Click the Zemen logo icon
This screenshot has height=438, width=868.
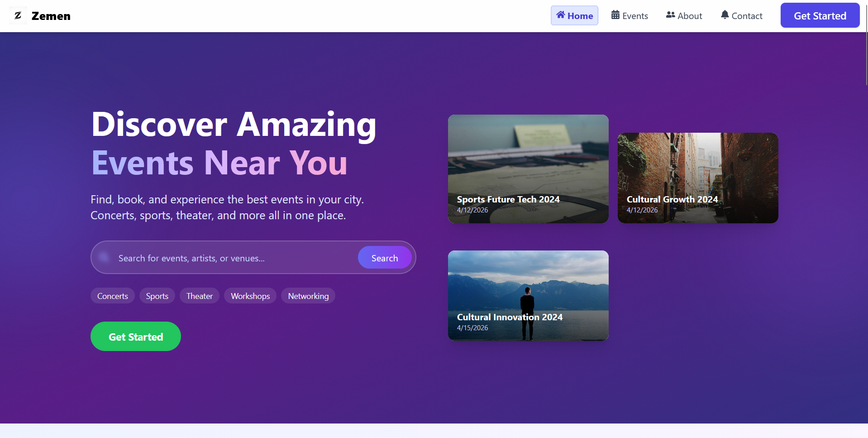tap(18, 16)
